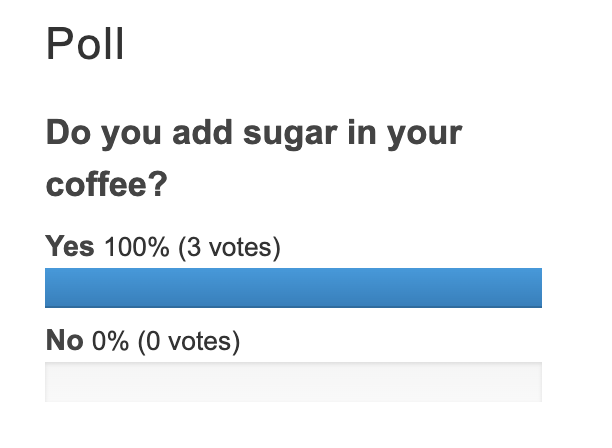Viewport: 612px width, 448px height.
Task: Click the empty gray No results bar
Action: point(293,381)
